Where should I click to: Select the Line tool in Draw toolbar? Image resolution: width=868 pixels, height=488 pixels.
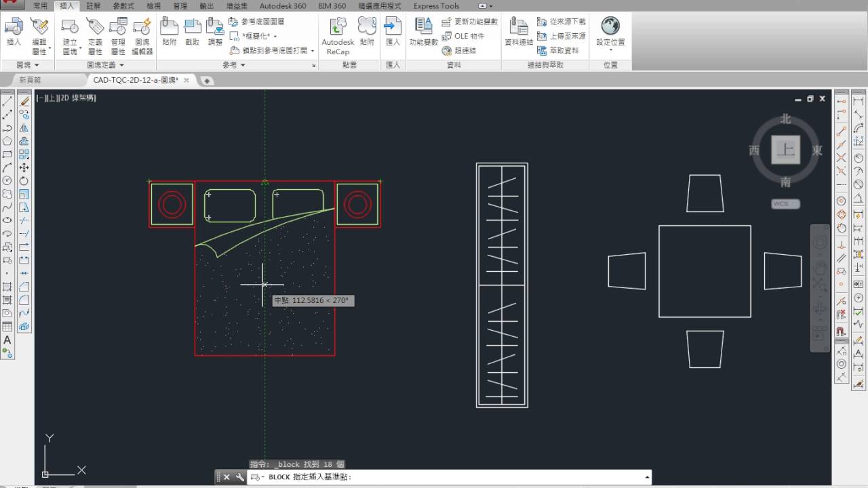7,101
